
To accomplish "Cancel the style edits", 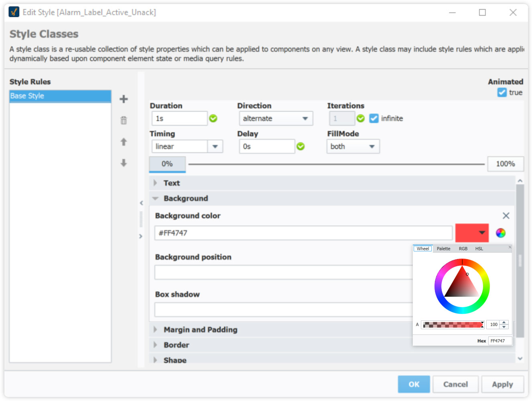I will (x=455, y=384).
